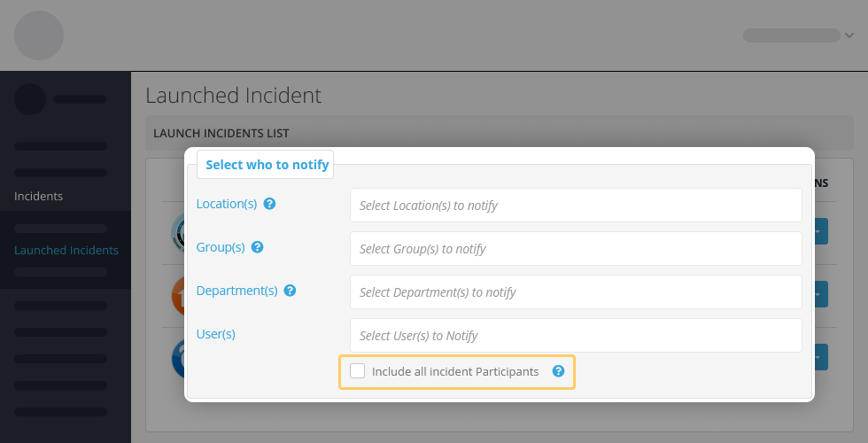Screen dimensions: 868x443
Task: Enable Include all incident Participants checkbox
Action: click(x=358, y=371)
